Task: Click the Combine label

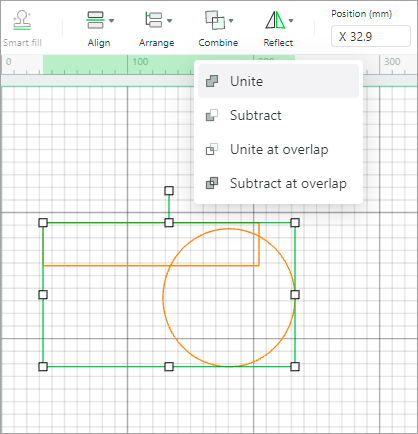Action: pos(218,43)
